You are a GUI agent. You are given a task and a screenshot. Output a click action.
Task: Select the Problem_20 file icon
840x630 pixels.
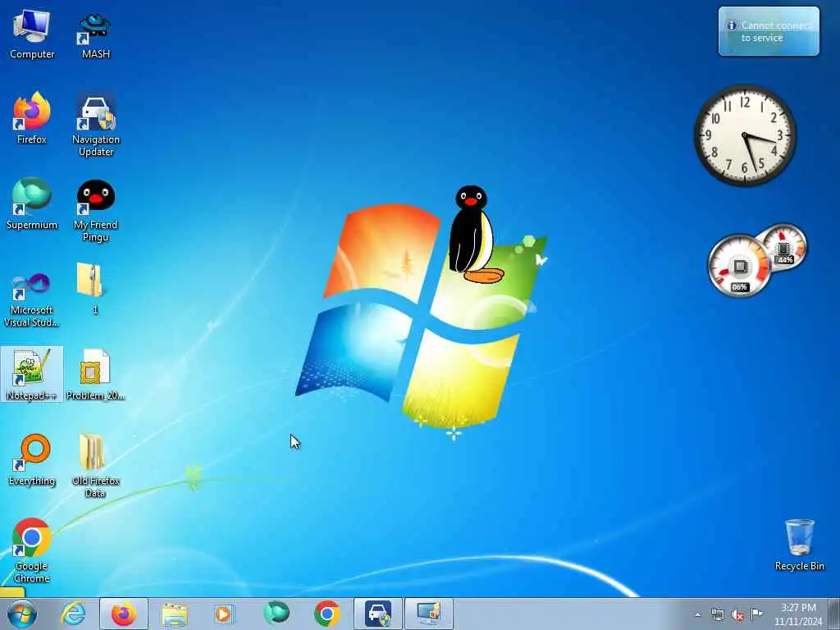(95, 374)
